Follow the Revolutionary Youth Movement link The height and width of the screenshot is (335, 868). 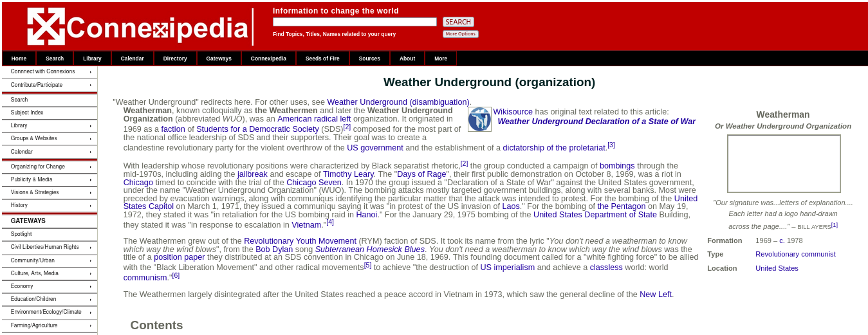click(x=300, y=241)
